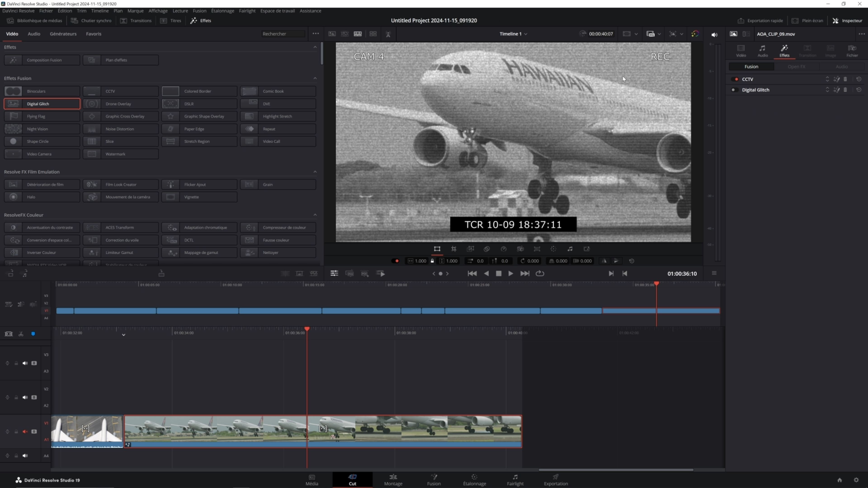The width and height of the screenshot is (868, 488).
Task: Click the Plein écran button
Action: (x=807, y=21)
